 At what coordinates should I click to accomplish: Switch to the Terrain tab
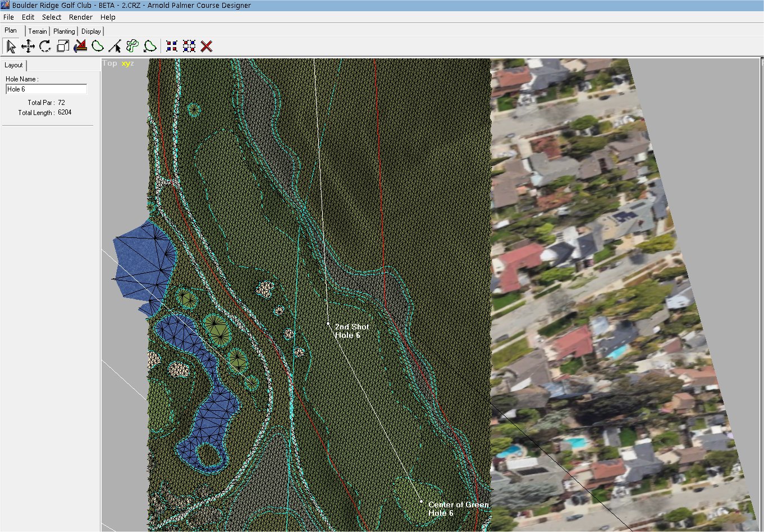[38, 31]
